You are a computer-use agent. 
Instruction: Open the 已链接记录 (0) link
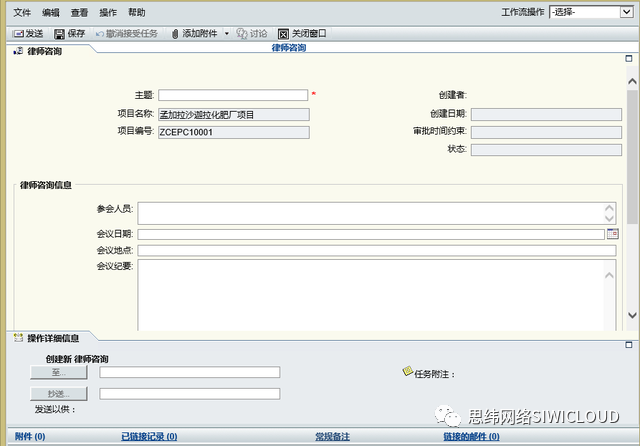149,437
